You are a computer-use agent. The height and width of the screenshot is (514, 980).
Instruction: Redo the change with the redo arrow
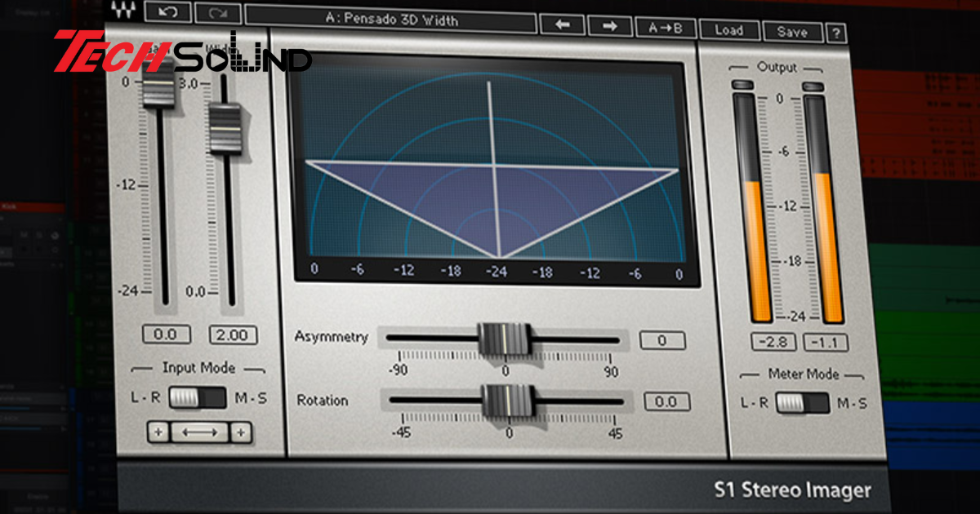218,12
